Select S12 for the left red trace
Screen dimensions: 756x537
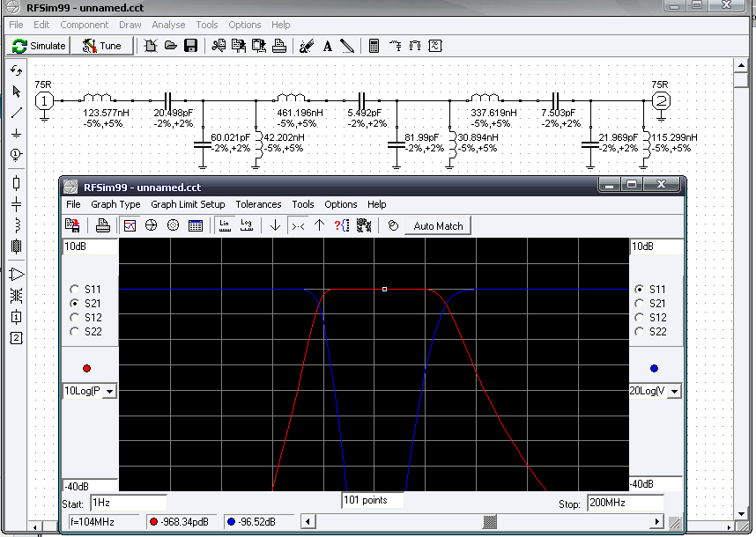[74, 318]
